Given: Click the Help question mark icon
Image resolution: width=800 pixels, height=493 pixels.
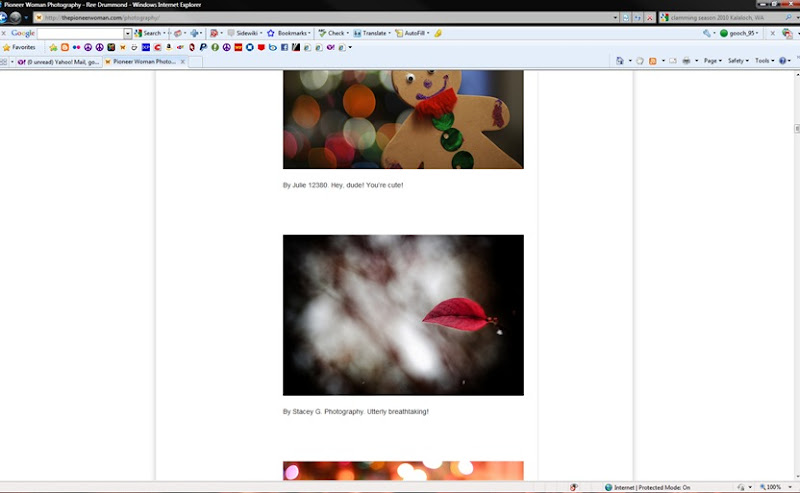Looking at the screenshot, I should pos(783,61).
